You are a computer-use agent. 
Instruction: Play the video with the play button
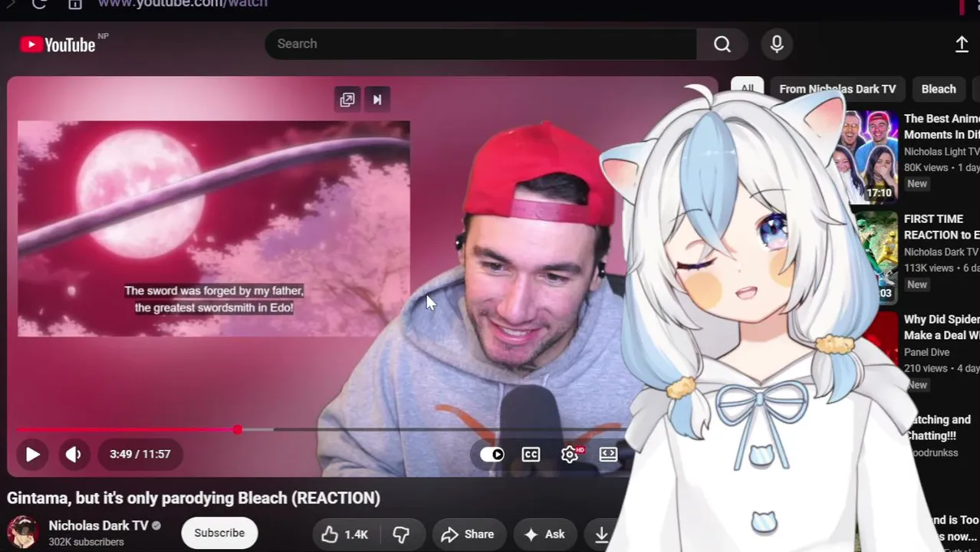32,454
